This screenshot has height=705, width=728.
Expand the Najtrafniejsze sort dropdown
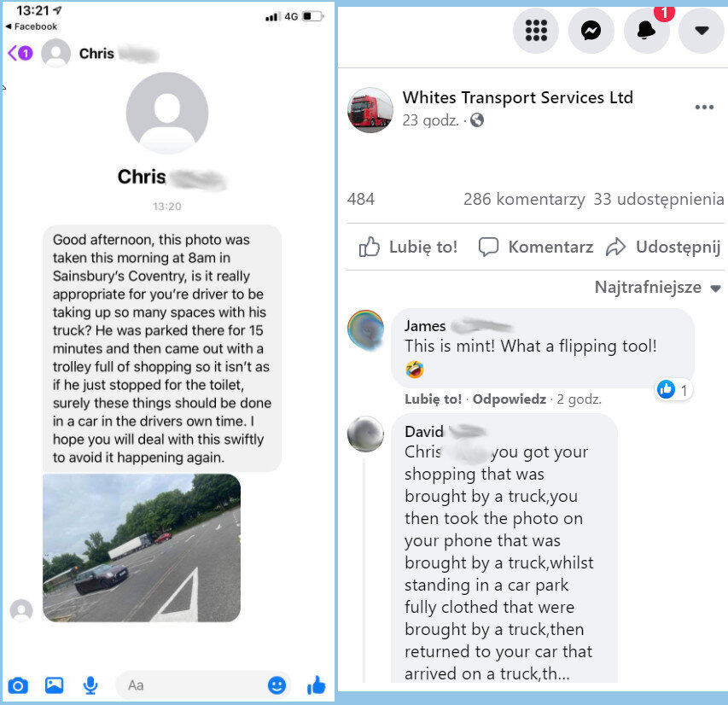tap(657, 288)
